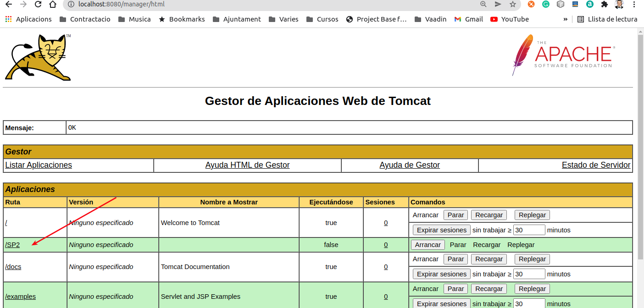The height and width of the screenshot is (308, 644).
Task: Click Recargar button for /examples
Action: pyautogui.click(x=489, y=289)
